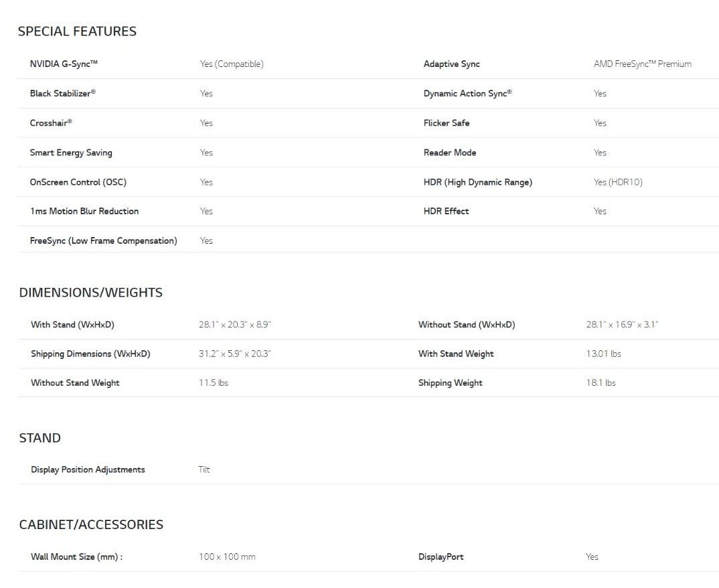This screenshot has width=719, height=588.
Task: Select the With Stand dimensions value
Action: (234, 325)
